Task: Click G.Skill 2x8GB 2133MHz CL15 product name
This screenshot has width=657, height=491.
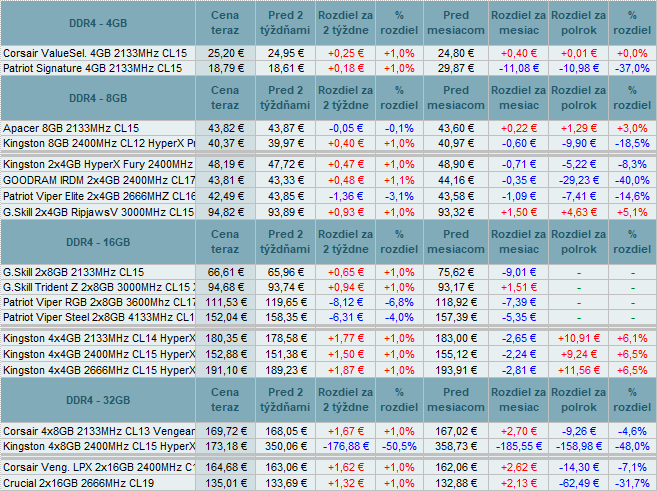Action: coord(73,272)
